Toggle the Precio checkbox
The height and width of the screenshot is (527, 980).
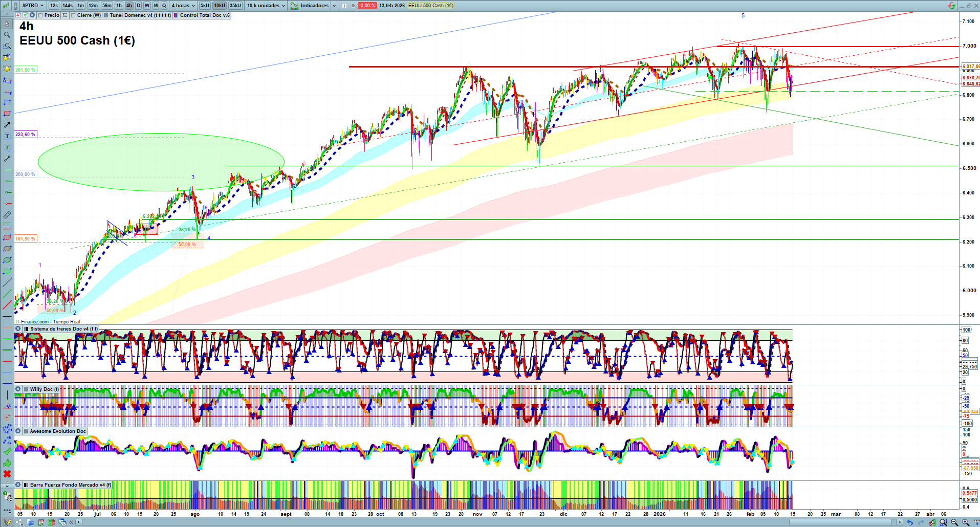(x=40, y=15)
